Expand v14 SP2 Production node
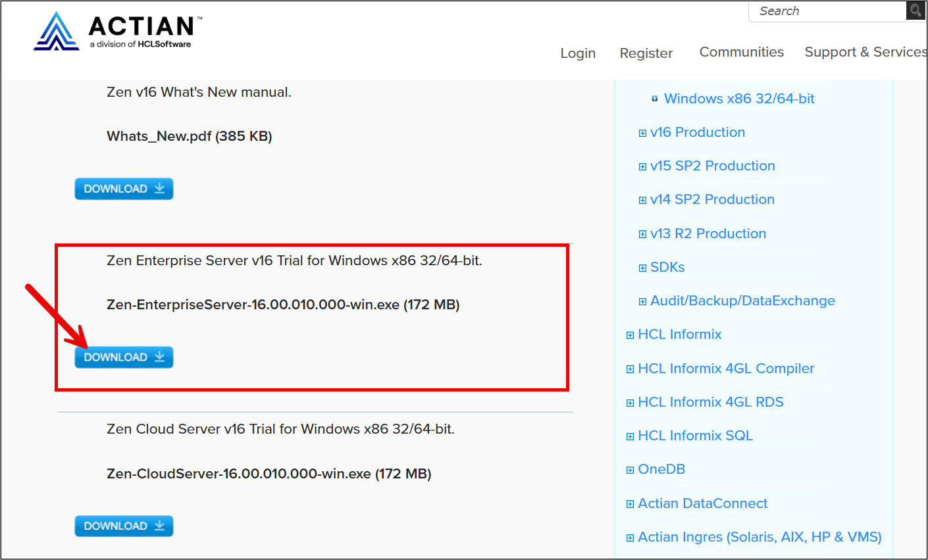928x560 pixels. point(642,200)
